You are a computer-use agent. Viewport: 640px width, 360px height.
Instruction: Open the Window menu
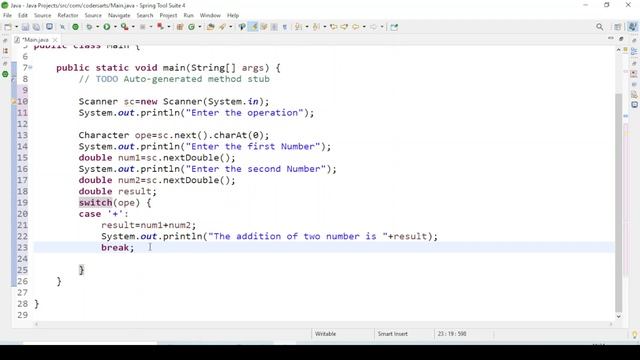point(210,16)
